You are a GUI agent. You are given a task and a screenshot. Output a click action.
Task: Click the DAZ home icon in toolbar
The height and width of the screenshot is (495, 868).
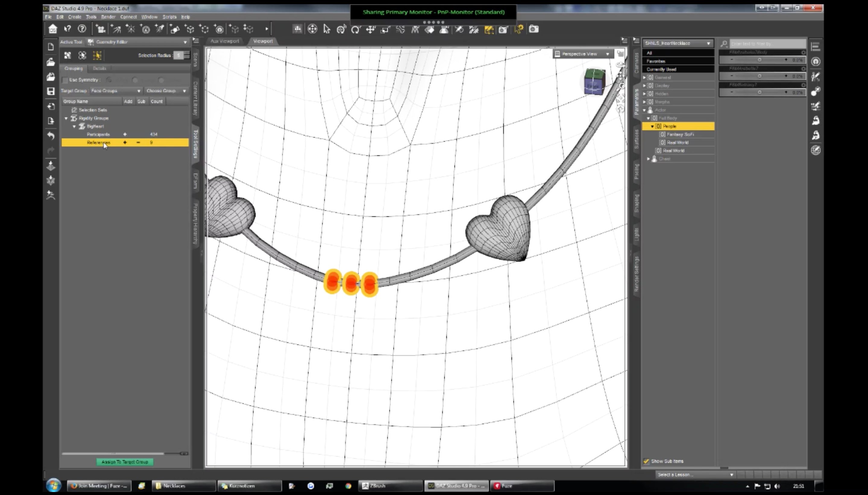(x=52, y=29)
